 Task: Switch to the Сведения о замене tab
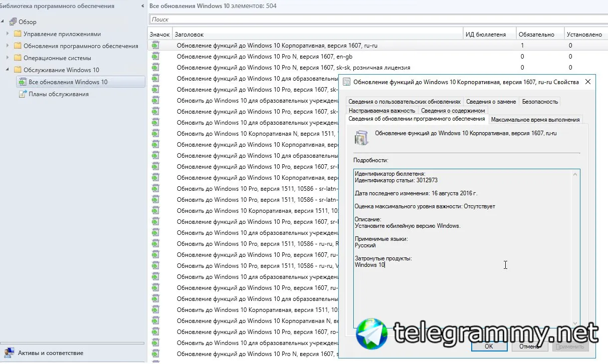coord(491,101)
